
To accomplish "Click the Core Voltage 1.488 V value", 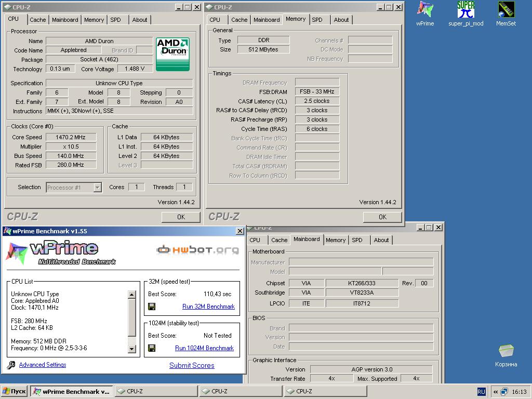I will point(135,69).
